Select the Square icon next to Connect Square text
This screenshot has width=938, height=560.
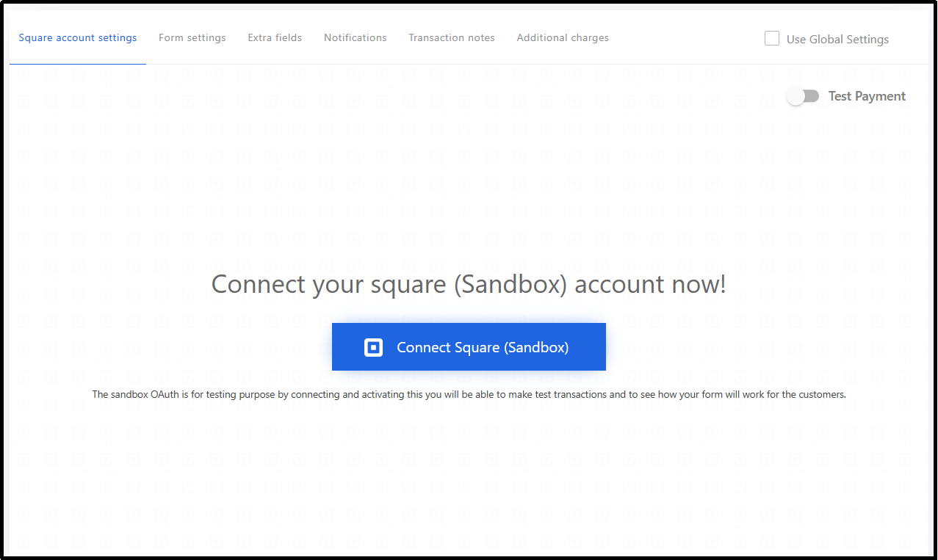coord(373,346)
